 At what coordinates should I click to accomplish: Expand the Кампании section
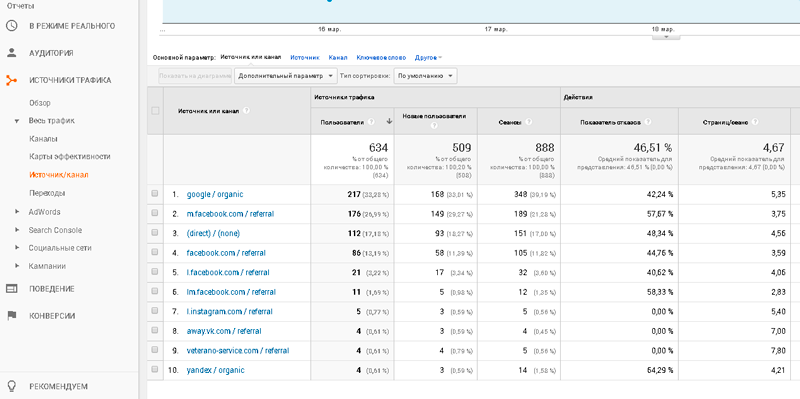17,266
